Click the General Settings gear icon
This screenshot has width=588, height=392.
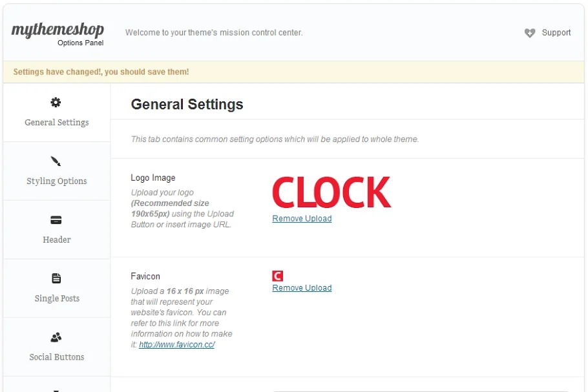coord(56,102)
